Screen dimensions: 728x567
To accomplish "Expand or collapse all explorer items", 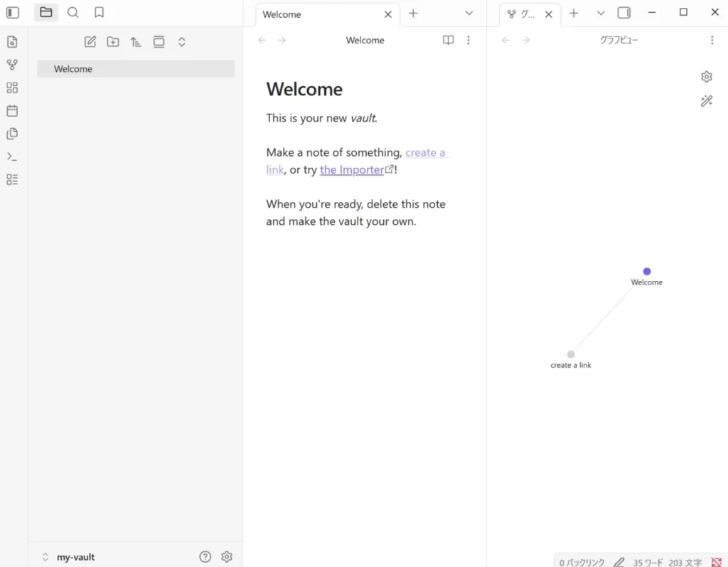I will point(181,42).
